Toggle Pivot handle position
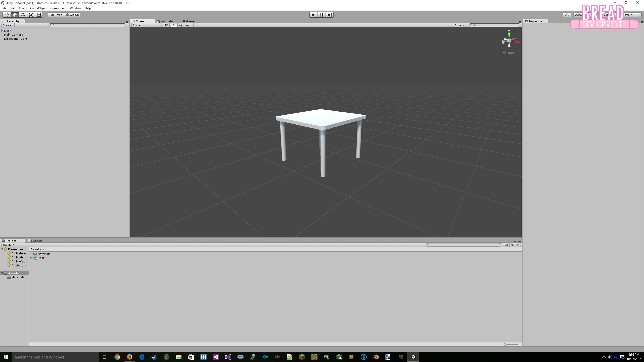This screenshot has height=362, width=644. click(x=56, y=15)
